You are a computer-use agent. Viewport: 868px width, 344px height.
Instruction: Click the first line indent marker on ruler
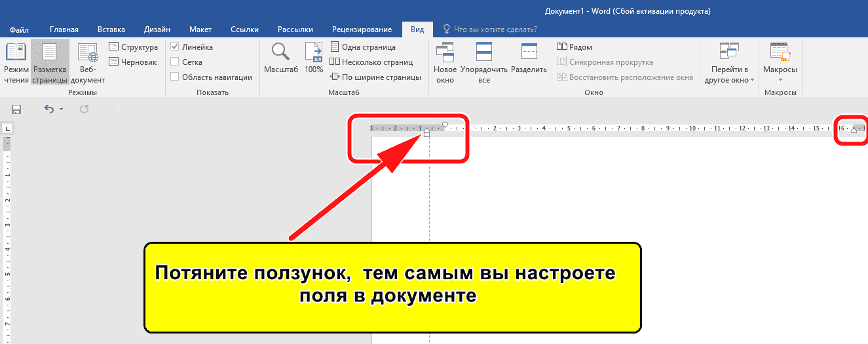[445, 125]
